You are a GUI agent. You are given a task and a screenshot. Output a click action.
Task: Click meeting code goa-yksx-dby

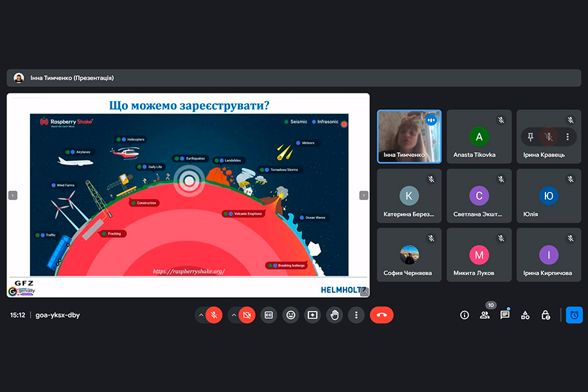pos(57,315)
